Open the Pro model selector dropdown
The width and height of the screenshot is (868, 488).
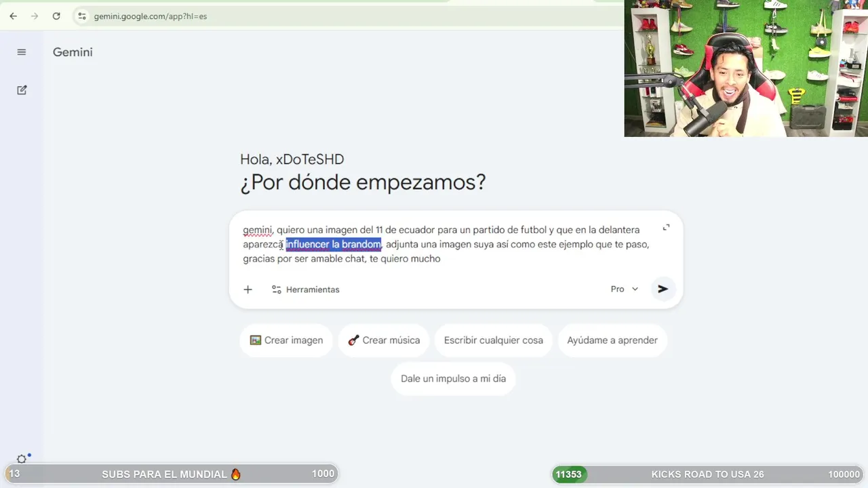(x=625, y=289)
